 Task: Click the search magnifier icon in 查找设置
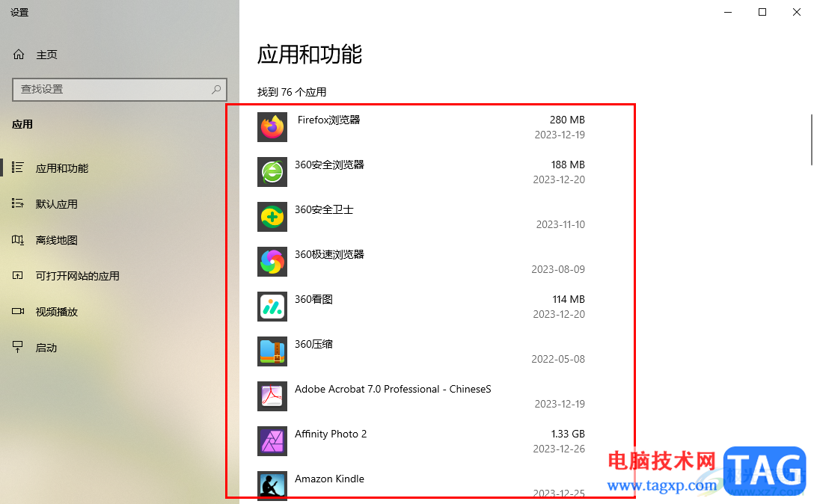coord(216,89)
